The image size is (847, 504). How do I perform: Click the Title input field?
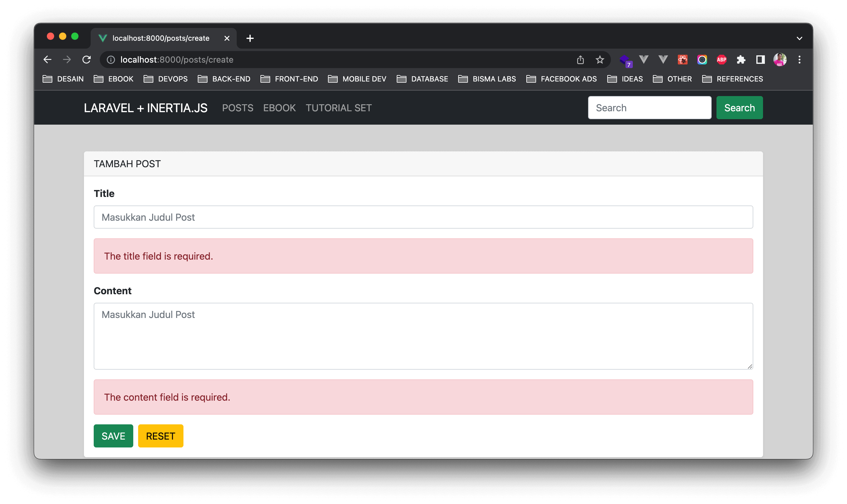click(x=423, y=217)
